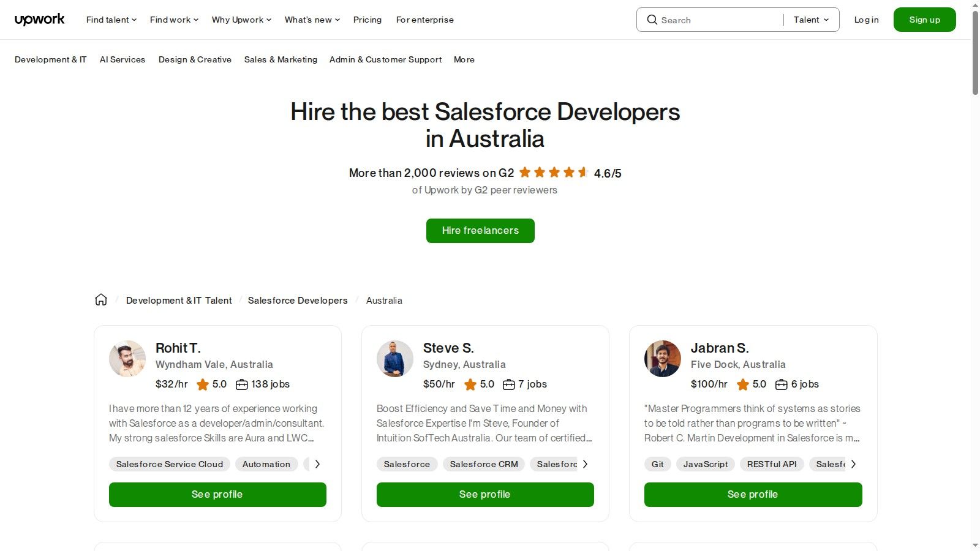Viewport: 980px width, 551px height.
Task: Click Rohit T.'s profile photo
Action: point(127,359)
